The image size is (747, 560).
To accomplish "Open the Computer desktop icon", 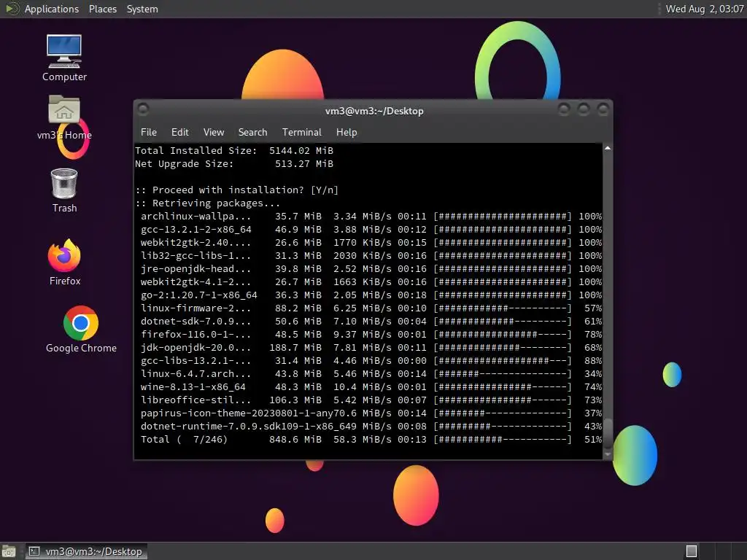I will [x=64, y=58].
